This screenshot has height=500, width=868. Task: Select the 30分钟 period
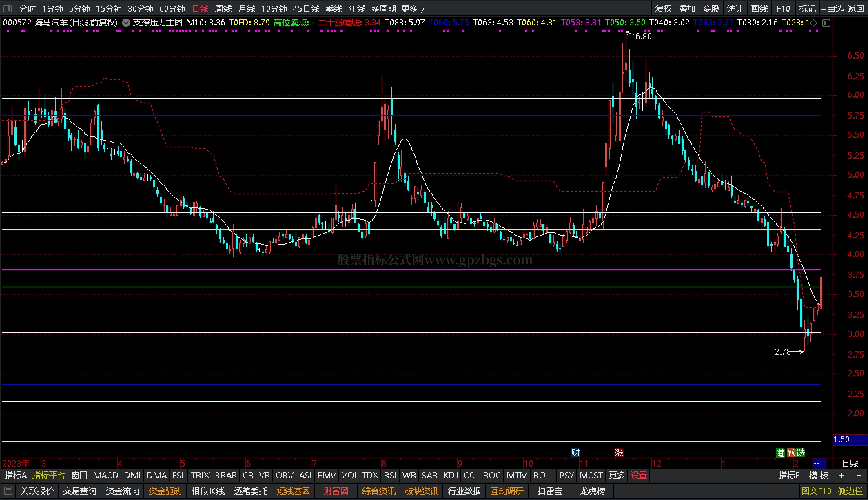140,9
